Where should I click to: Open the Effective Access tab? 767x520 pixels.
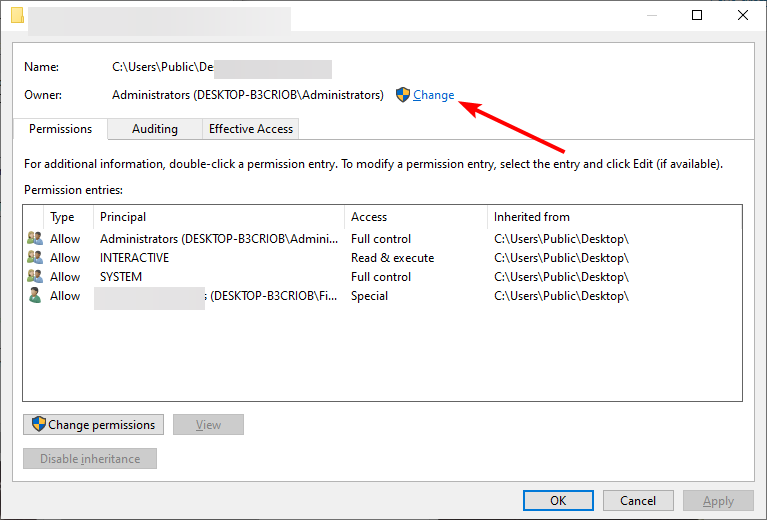coord(250,129)
